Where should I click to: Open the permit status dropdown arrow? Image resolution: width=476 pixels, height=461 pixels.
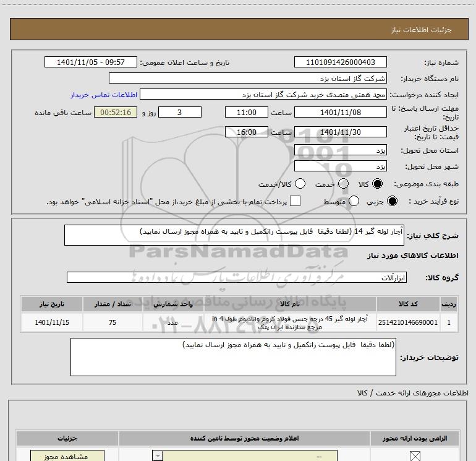[x=158, y=456]
